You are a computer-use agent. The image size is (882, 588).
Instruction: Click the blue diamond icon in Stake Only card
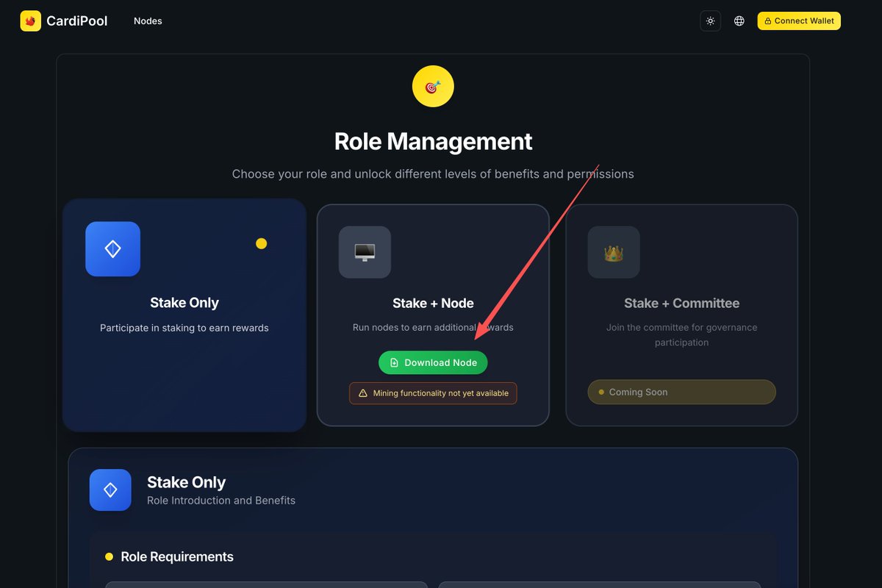(112, 249)
